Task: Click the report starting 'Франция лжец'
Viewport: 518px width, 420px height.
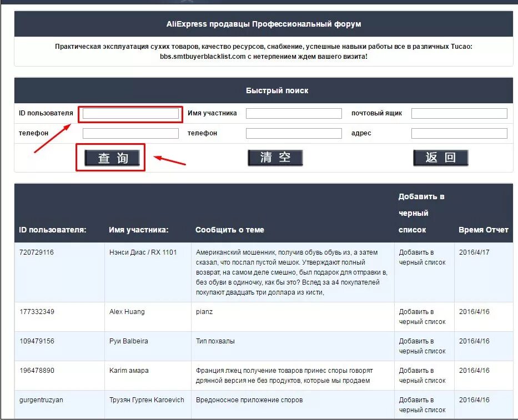Action: coord(284,376)
